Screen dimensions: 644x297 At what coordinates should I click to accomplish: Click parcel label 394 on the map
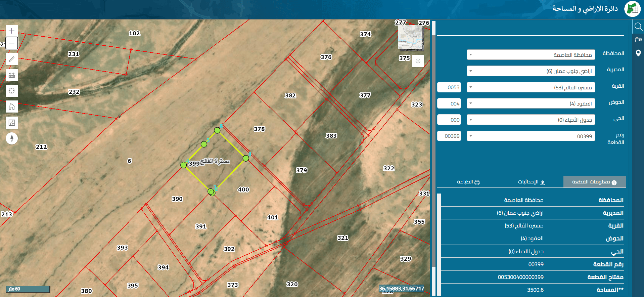[x=163, y=267]
